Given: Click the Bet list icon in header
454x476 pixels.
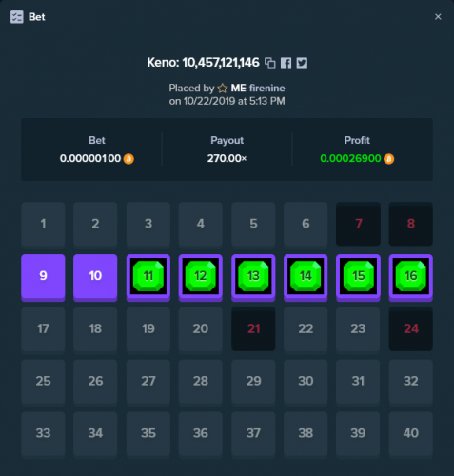Looking at the screenshot, I should pos(17,17).
